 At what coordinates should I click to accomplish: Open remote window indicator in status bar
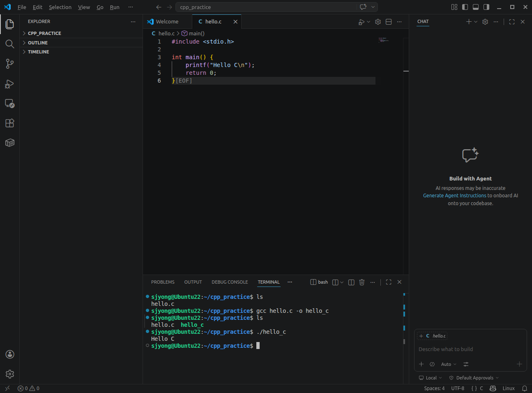point(7,388)
